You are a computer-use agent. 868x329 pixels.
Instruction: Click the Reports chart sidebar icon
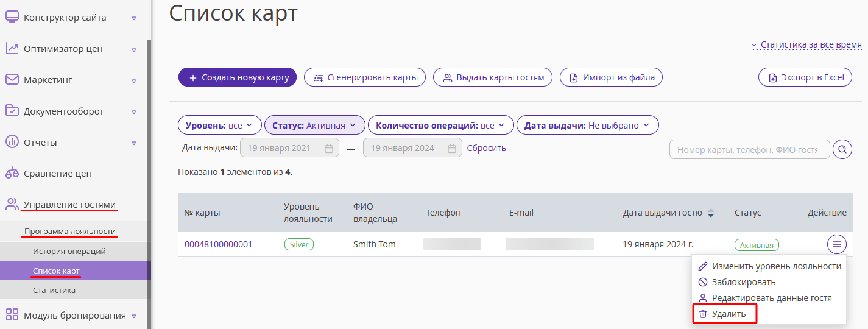pyautogui.click(x=12, y=142)
